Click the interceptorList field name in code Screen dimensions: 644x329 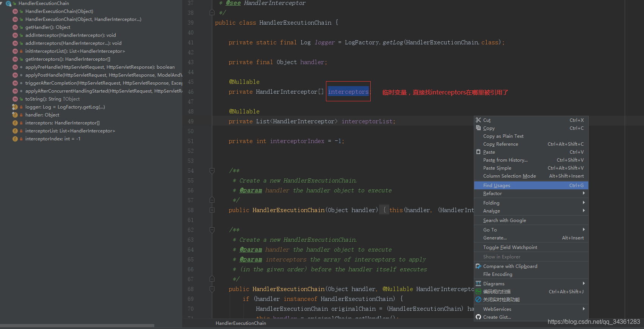tap(367, 121)
